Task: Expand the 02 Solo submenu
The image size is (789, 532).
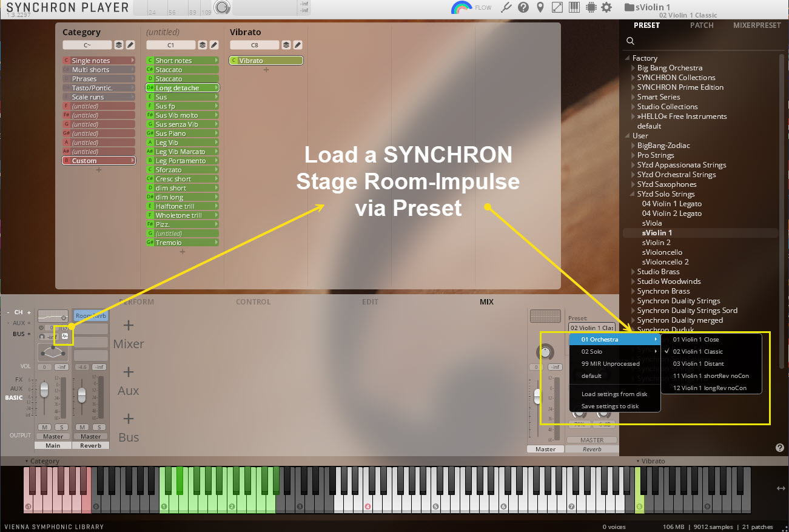Action: click(614, 351)
